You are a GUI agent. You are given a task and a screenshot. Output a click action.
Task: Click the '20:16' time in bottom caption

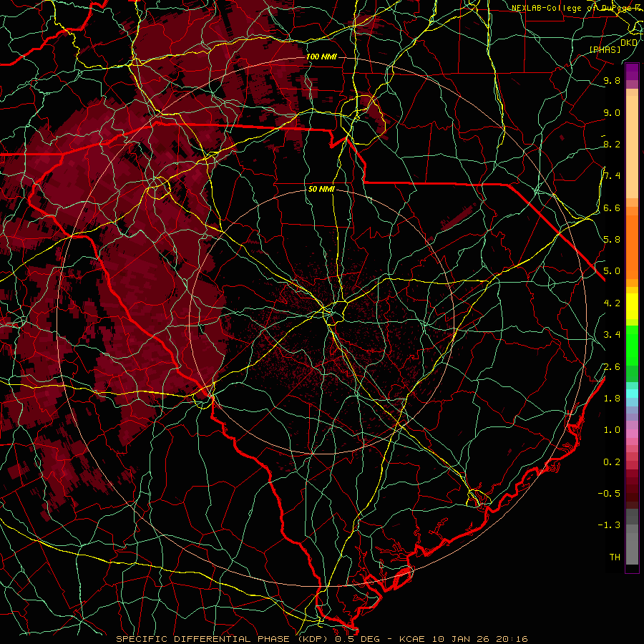tap(512, 639)
